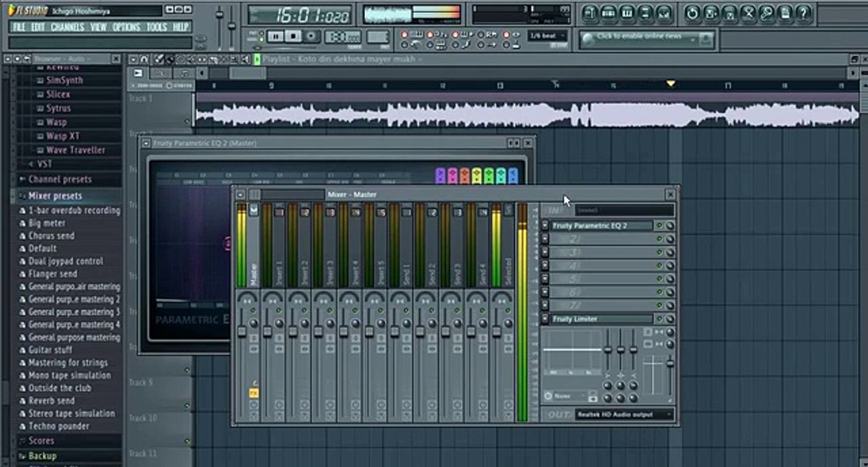Open the 1/6 beat snap dropdown

click(548, 36)
